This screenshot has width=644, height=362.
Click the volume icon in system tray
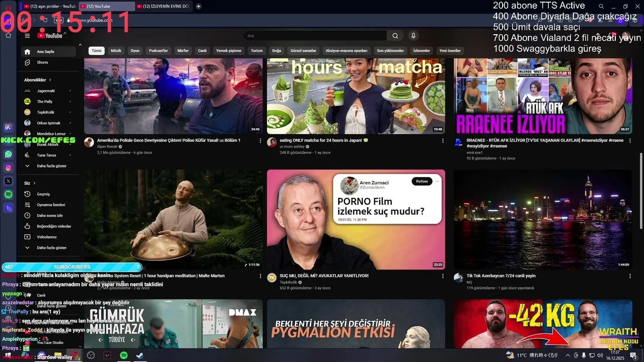[x=600, y=355]
